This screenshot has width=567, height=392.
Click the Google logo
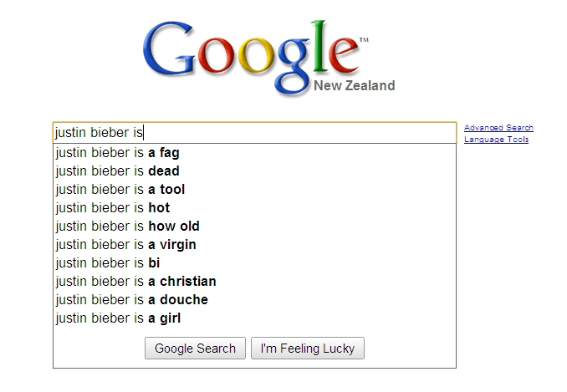[251, 48]
